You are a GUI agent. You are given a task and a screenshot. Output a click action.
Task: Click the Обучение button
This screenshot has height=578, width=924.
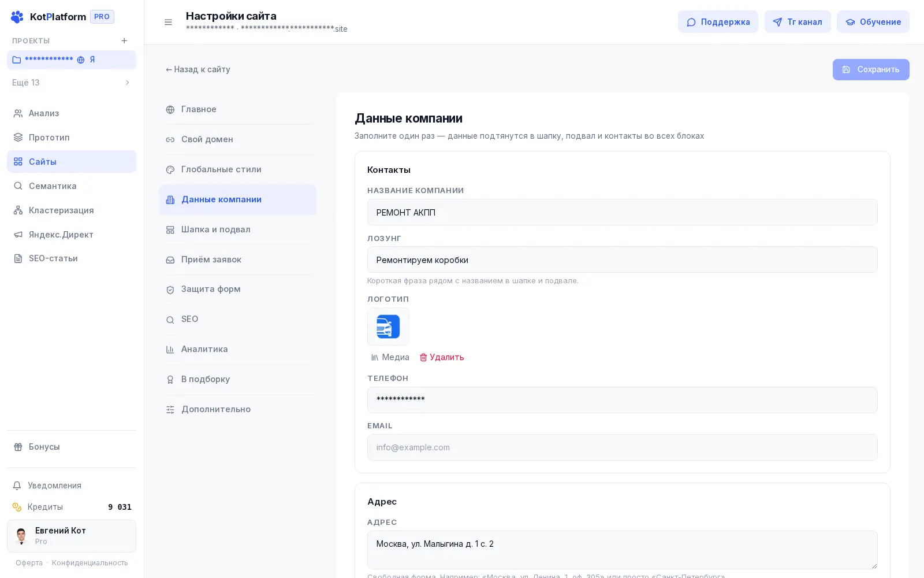click(x=873, y=22)
